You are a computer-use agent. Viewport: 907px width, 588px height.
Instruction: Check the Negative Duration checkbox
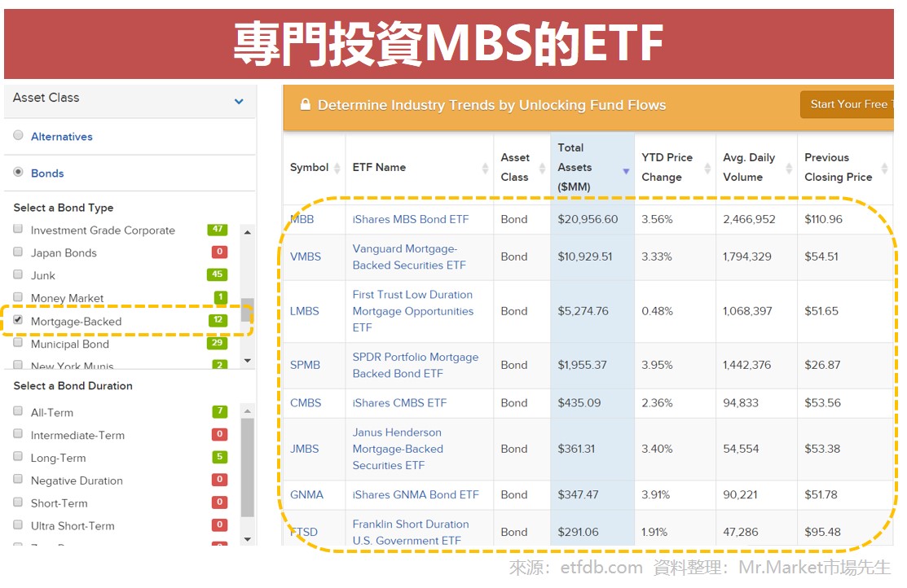18,479
